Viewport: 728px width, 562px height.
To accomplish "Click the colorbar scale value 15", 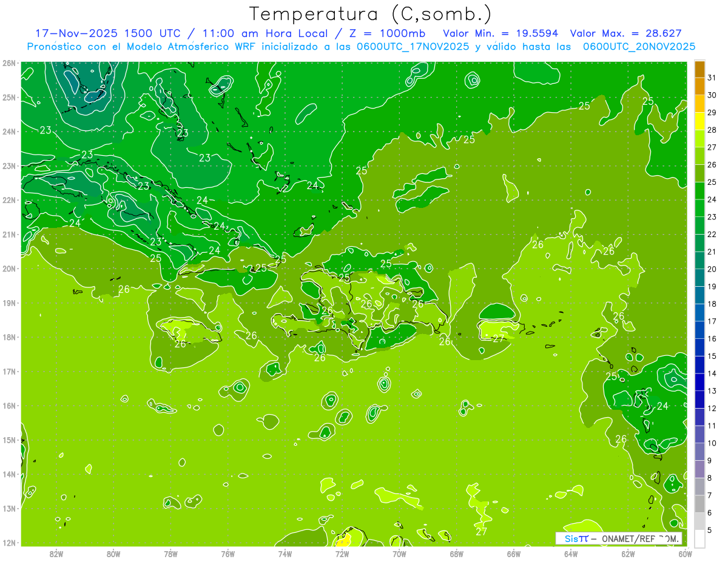I will click(x=712, y=356).
